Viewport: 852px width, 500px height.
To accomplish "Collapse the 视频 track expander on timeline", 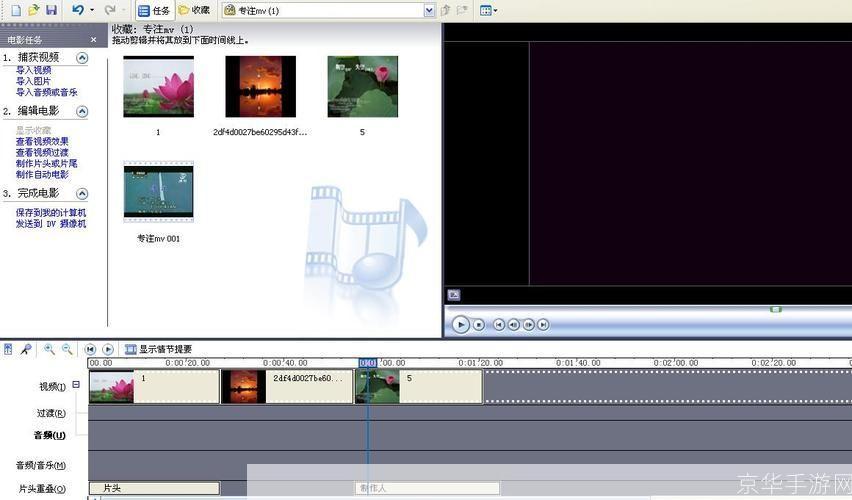I will click(x=76, y=384).
